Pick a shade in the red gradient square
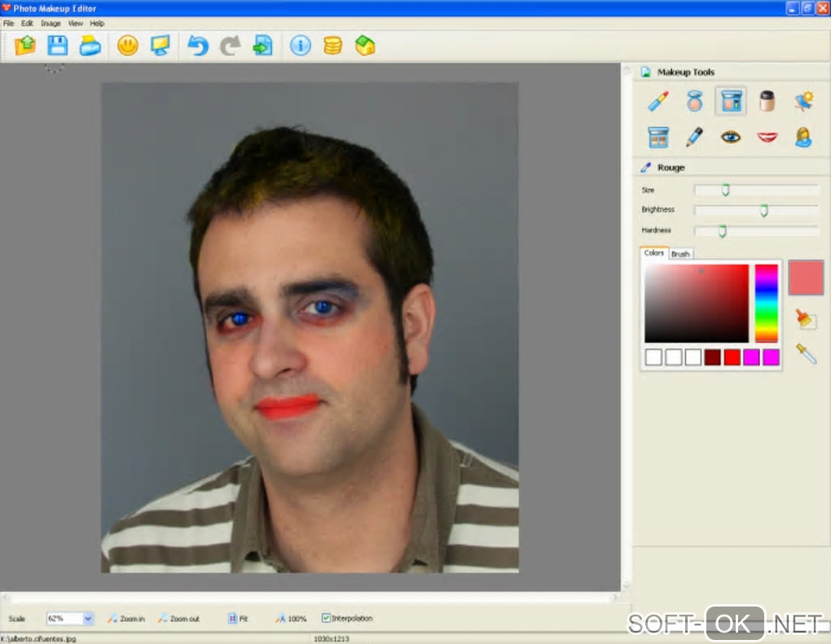The width and height of the screenshot is (831, 644). (x=697, y=304)
